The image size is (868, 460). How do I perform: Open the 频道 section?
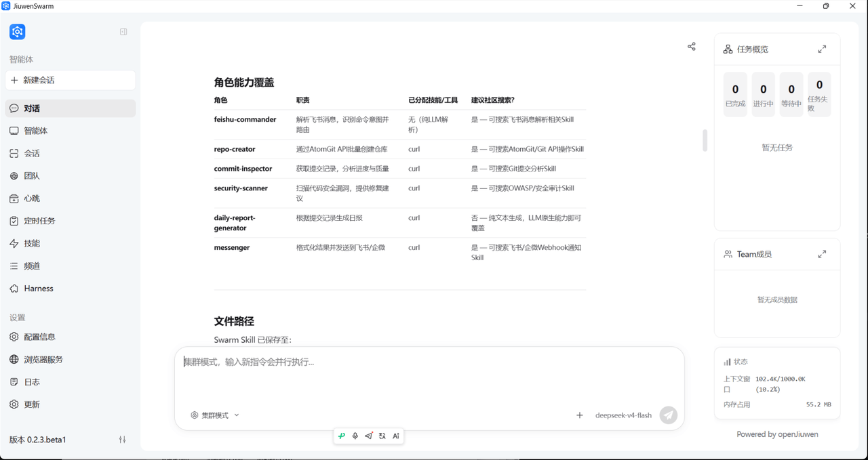[x=71, y=266]
